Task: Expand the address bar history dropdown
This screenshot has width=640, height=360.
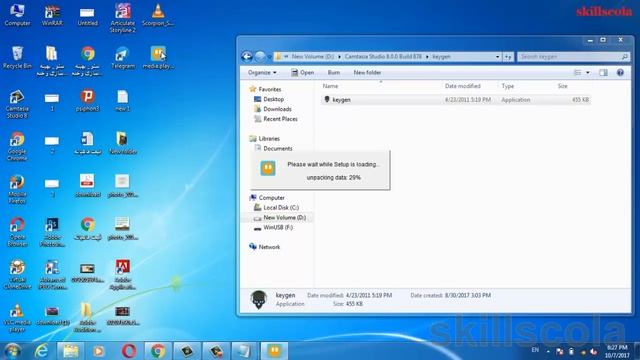Action: pos(497,57)
